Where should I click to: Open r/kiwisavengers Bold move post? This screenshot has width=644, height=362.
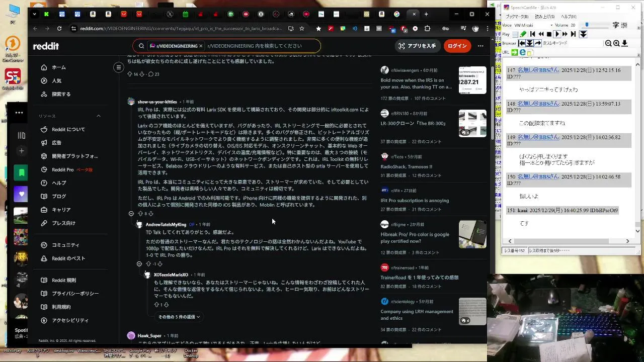[416, 83]
